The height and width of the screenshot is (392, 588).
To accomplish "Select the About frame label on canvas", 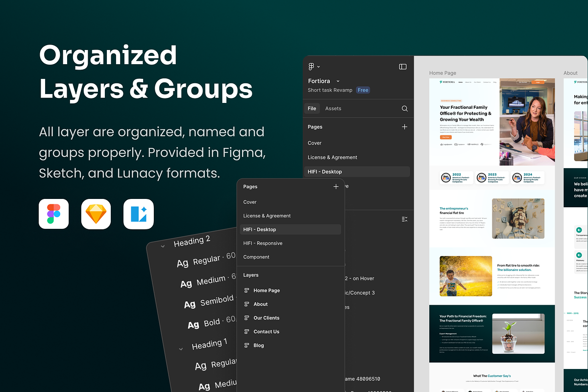I will pyautogui.click(x=570, y=73).
